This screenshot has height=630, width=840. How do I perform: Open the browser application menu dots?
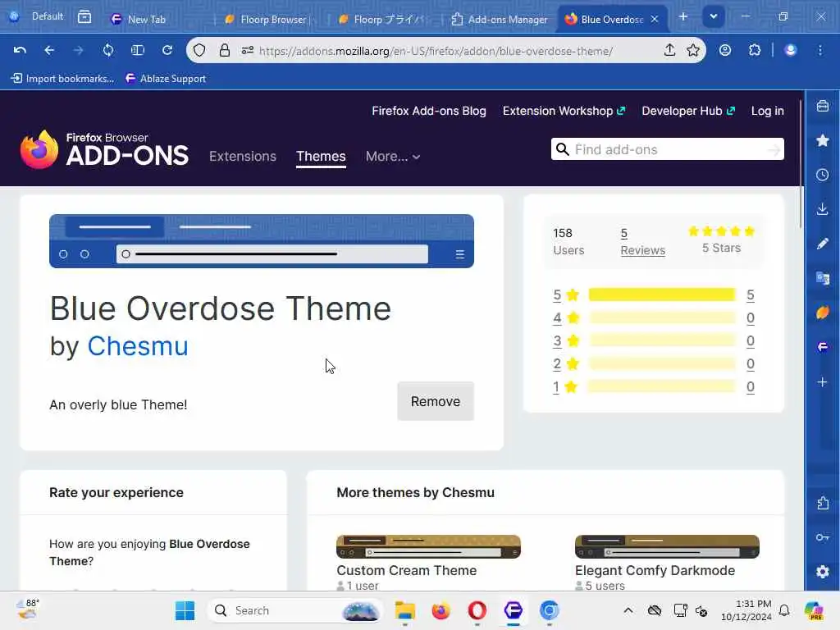(x=820, y=50)
